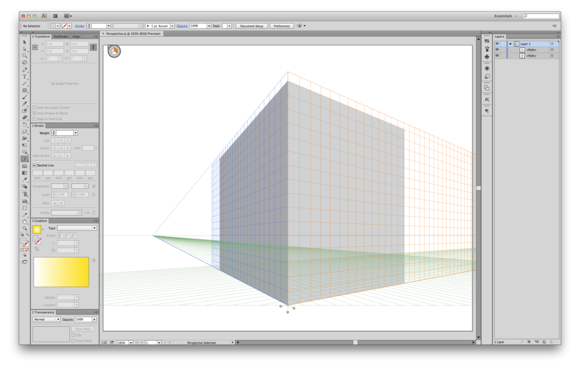Click the search field at top right
The height and width of the screenshot is (370, 580).
541,16
